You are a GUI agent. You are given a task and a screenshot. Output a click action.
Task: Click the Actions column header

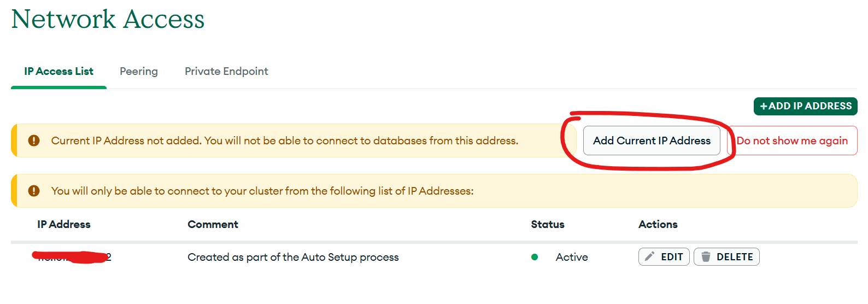click(x=658, y=224)
